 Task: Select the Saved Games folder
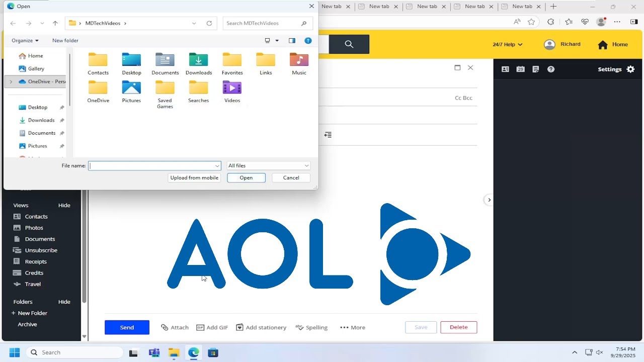point(165,95)
